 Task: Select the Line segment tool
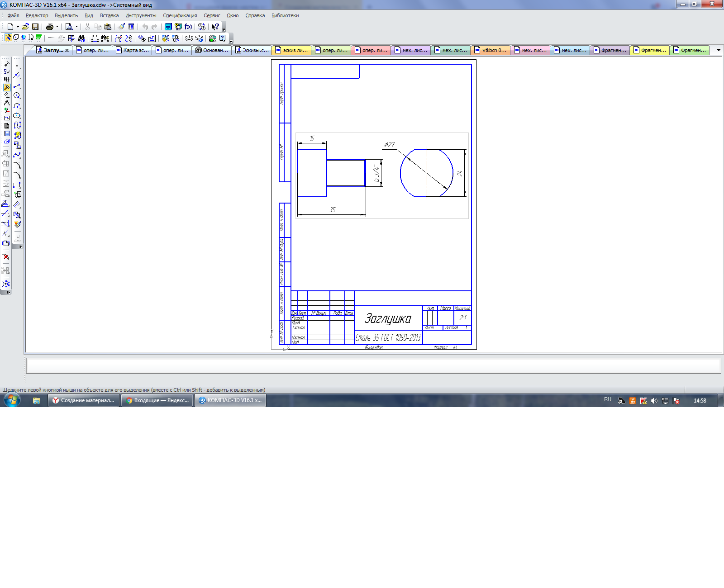tap(17, 86)
